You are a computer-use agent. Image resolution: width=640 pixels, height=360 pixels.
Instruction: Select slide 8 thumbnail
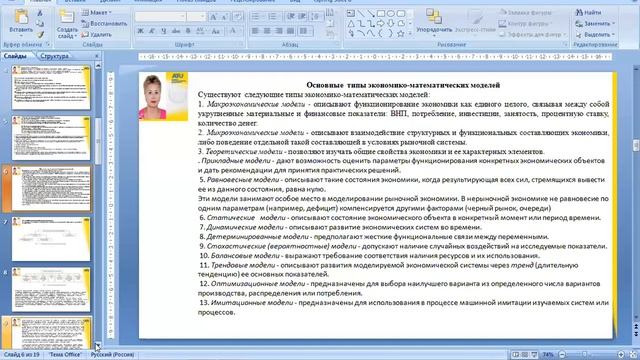[51, 290]
